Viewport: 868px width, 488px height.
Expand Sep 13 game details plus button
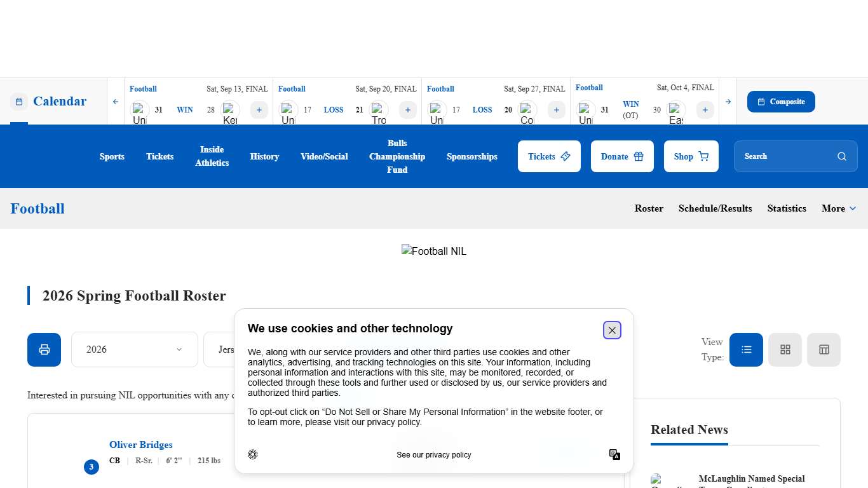pyautogui.click(x=259, y=110)
